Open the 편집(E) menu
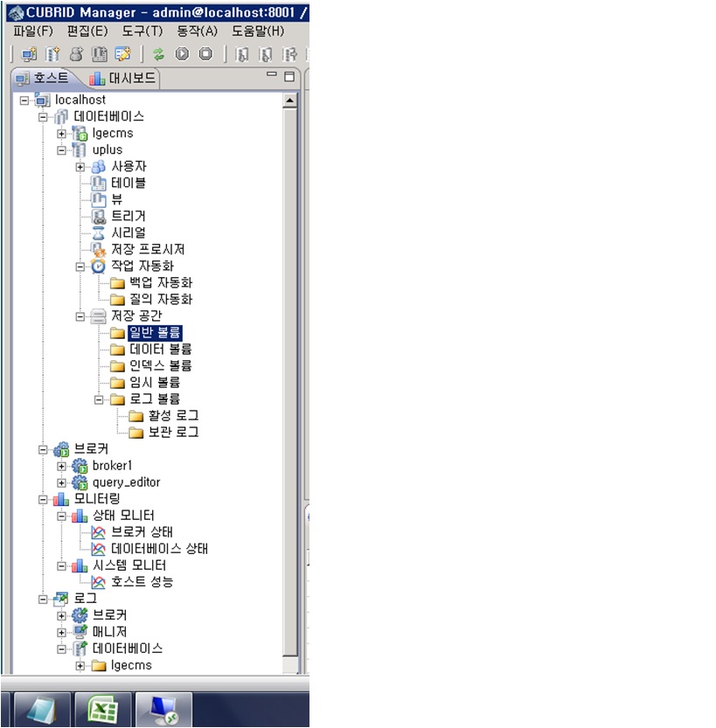 (87, 31)
